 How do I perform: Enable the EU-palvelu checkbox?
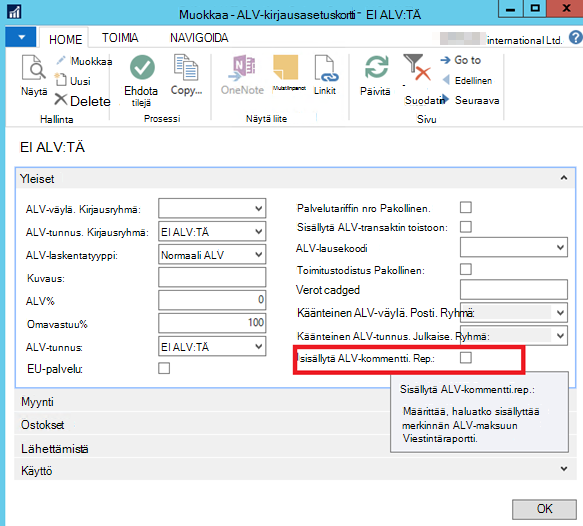click(x=164, y=368)
